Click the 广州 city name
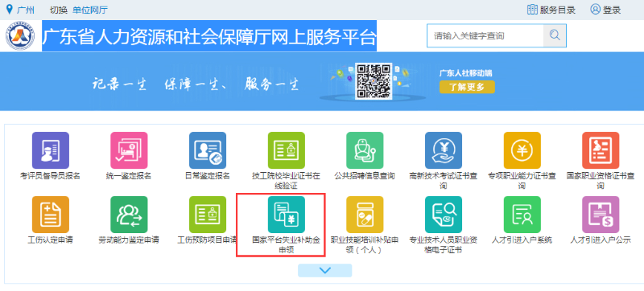Viewport: 644px width, 291px height. point(26,10)
